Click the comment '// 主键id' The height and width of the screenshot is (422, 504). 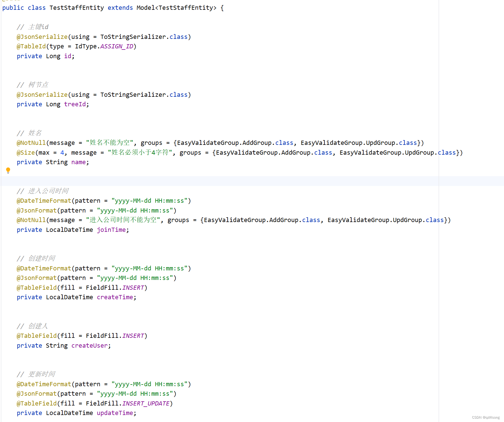32,27
